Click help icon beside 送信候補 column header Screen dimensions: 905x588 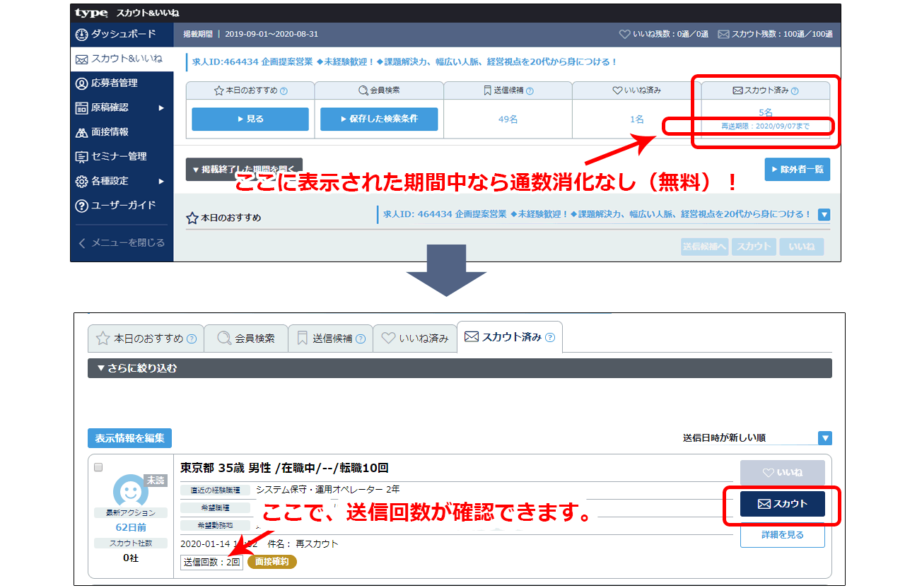[530, 91]
